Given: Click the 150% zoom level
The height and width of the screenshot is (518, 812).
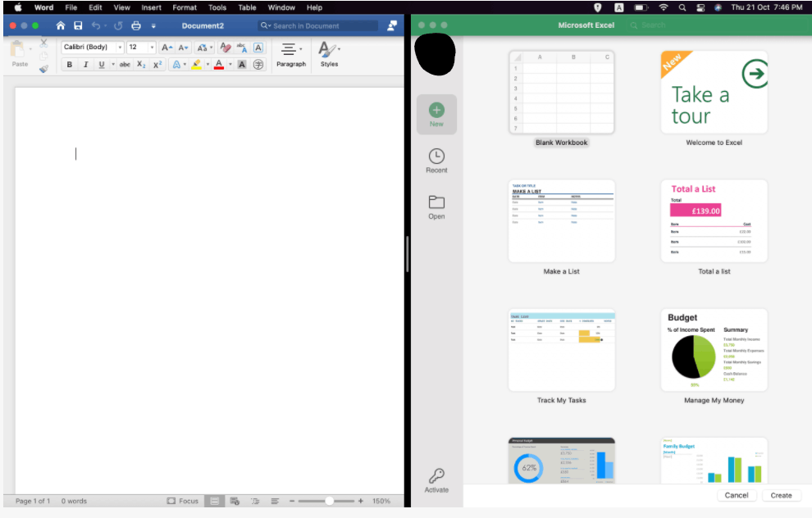Looking at the screenshot, I should (x=381, y=501).
